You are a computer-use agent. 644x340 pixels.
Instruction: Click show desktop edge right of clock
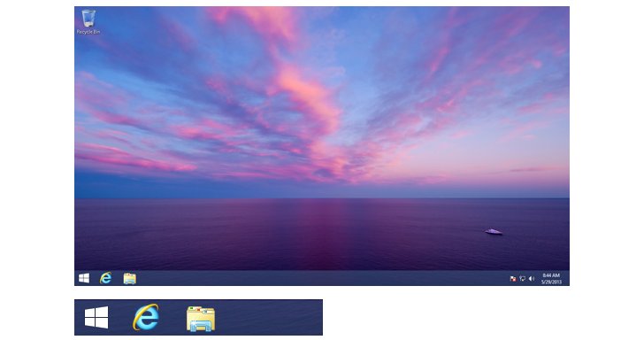click(567, 278)
